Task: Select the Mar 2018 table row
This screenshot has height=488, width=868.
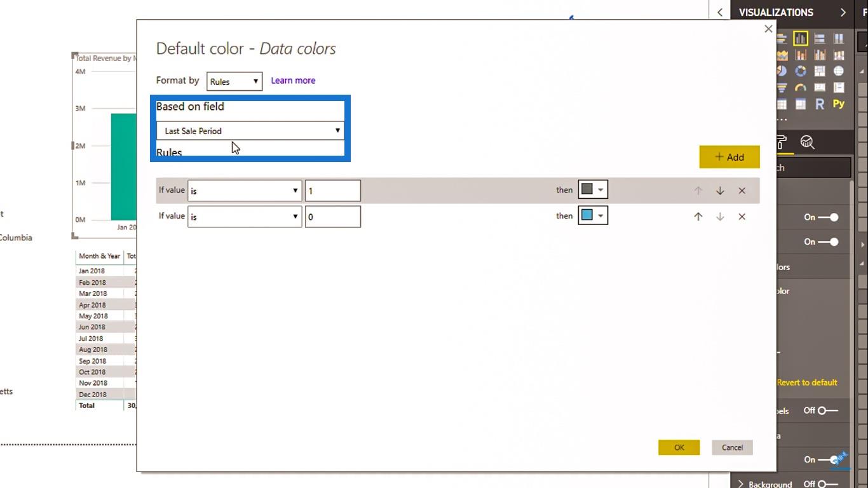Action: [x=105, y=294]
